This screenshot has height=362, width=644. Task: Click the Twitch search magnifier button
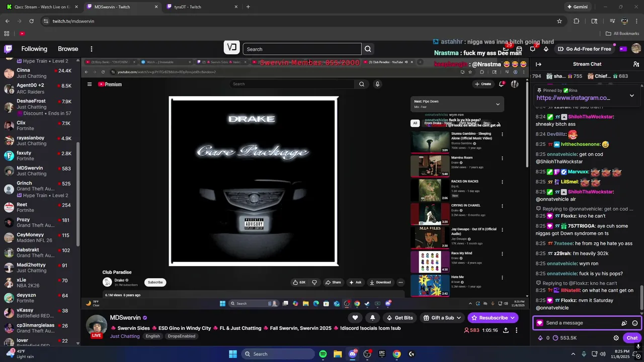click(368, 49)
